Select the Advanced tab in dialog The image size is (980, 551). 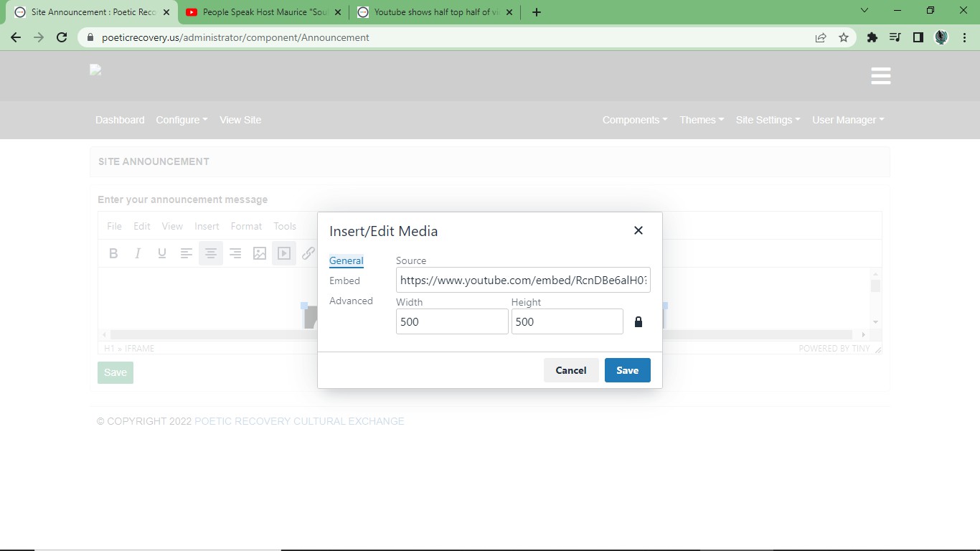(x=351, y=301)
